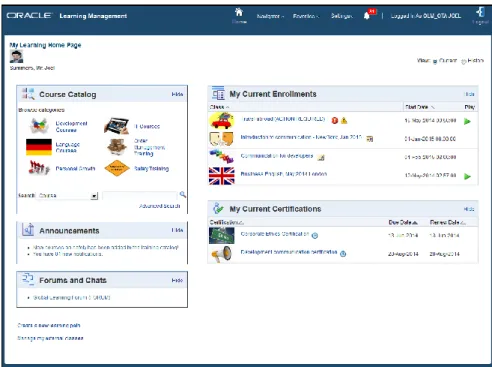Click the user profile photo

coord(16,56)
